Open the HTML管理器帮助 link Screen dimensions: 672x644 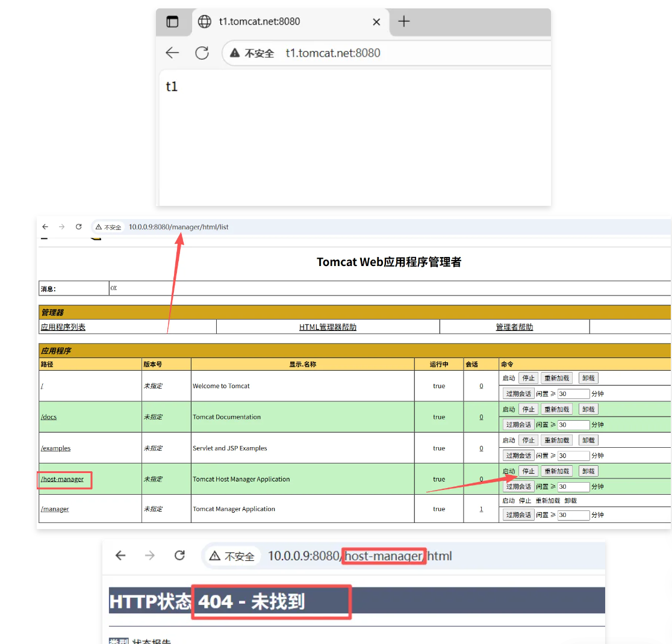click(328, 327)
